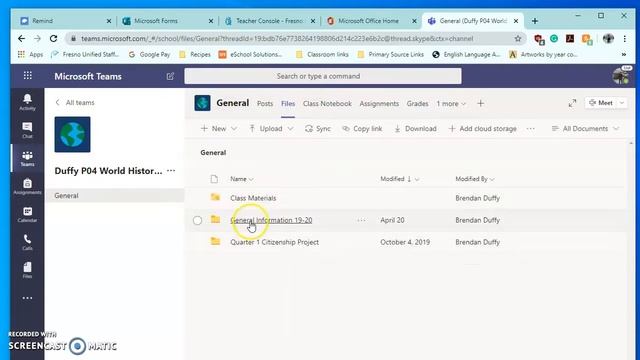
Task: Open General Information 19-20 folder
Action: point(271,220)
